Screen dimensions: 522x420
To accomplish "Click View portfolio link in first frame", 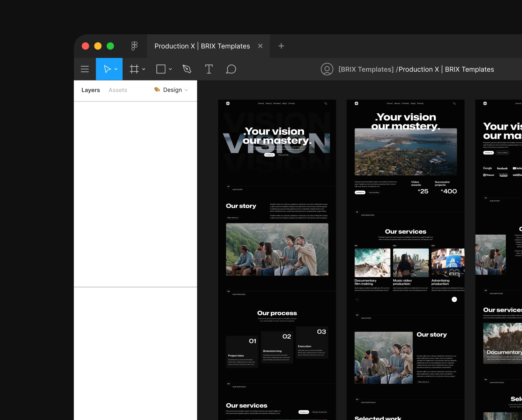I will [283, 155].
